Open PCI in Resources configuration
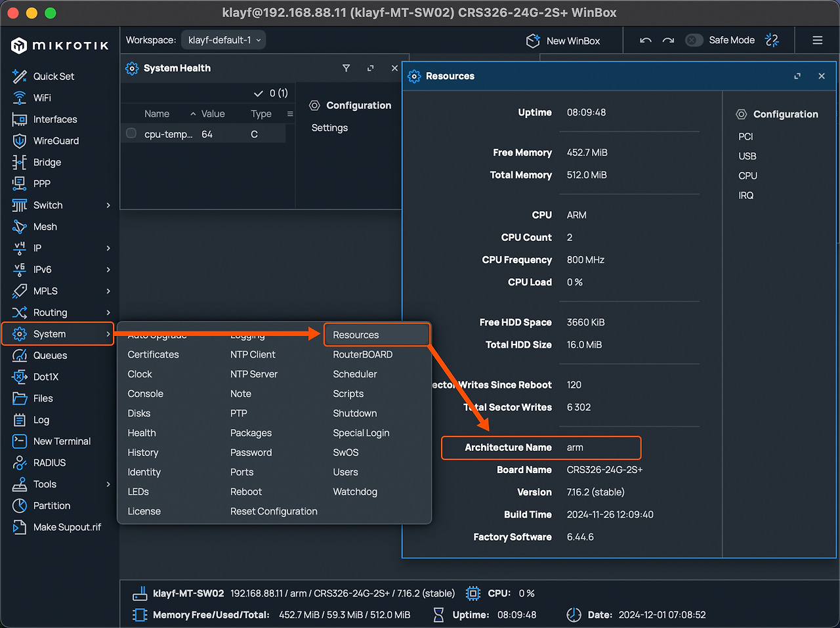The height and width of the screenshot is (628, 840). [x=745, y=136]
